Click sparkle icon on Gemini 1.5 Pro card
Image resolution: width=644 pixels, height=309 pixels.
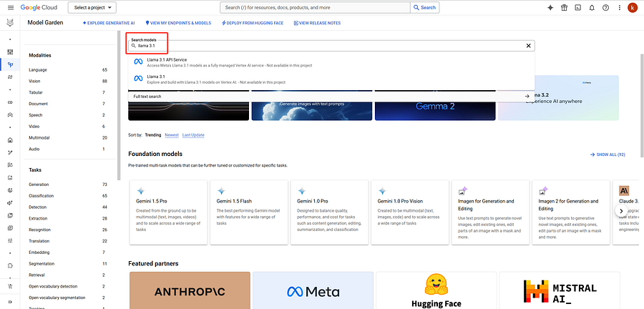coord(140,191)
